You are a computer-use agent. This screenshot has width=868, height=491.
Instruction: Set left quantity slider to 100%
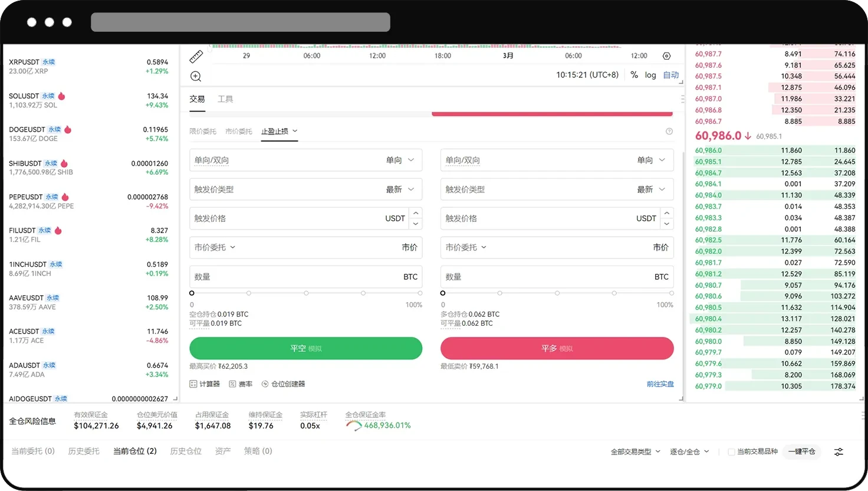click(x=420, y=293)
